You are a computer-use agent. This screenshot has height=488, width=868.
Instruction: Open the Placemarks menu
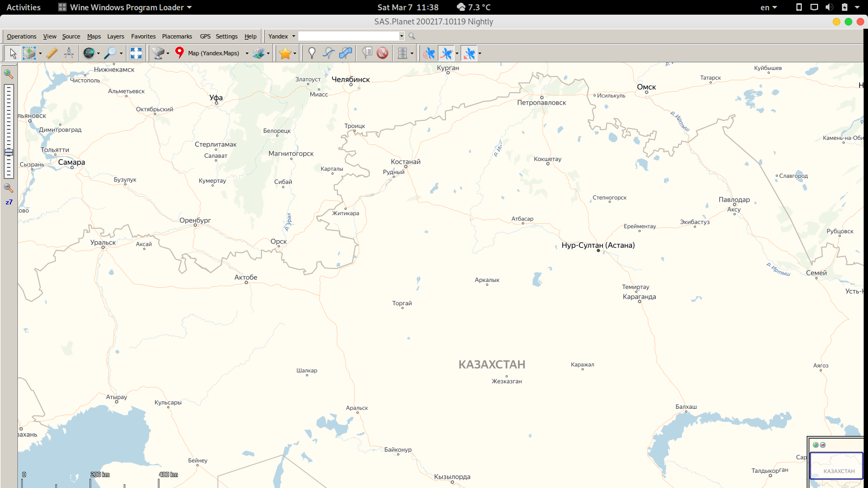point(177,36)
